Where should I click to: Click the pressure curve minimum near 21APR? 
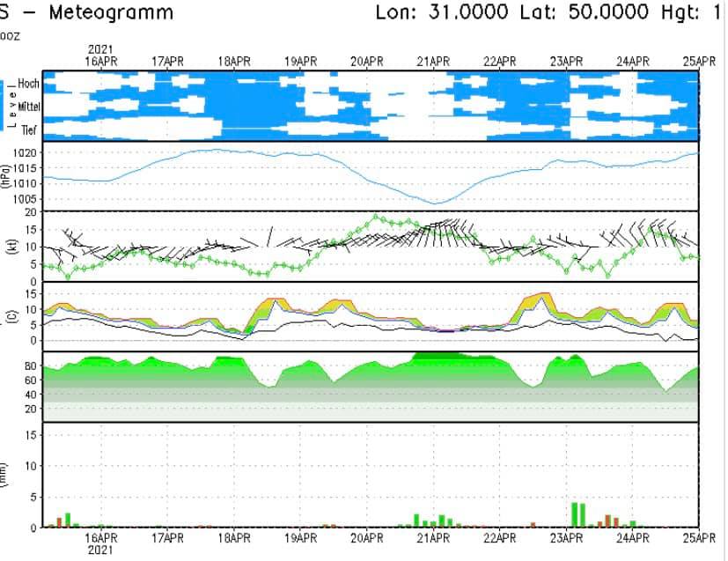click(x=435, y=203)
